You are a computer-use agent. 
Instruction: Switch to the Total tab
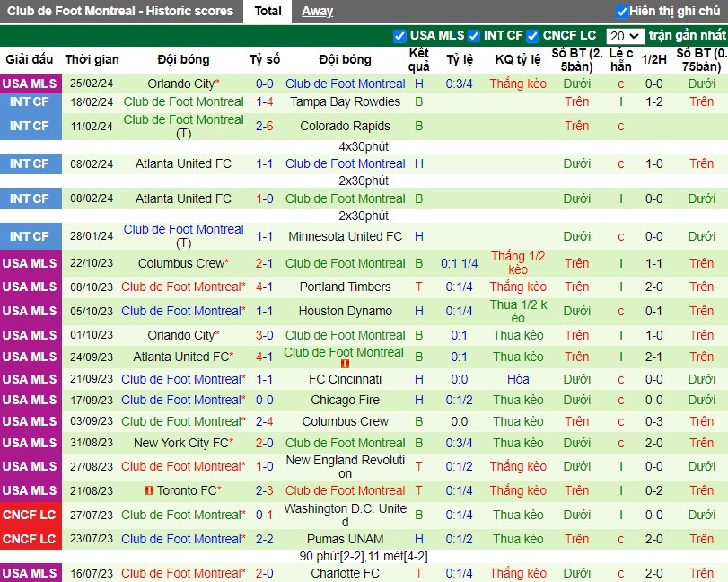pos(268,11)
